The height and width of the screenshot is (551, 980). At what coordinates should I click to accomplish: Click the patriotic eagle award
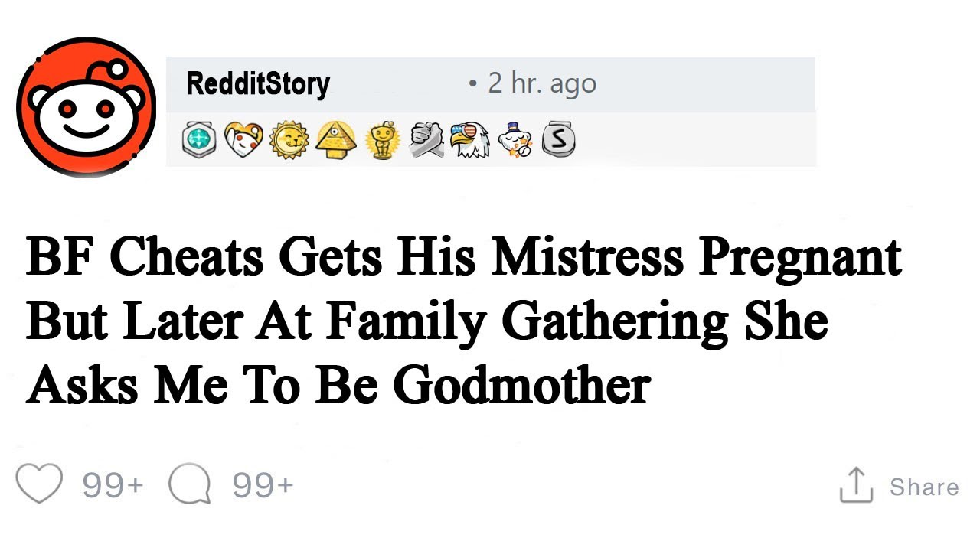pyautogui.click(x=469, y=140)
